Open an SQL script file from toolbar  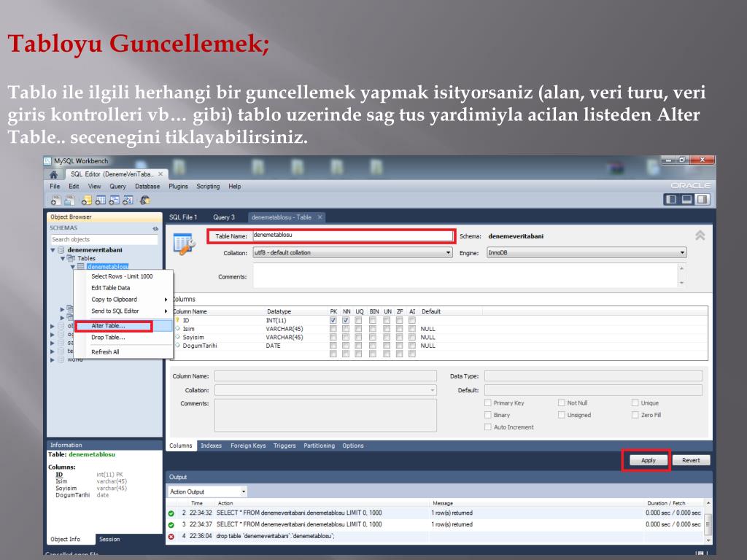tap(69, 201)
